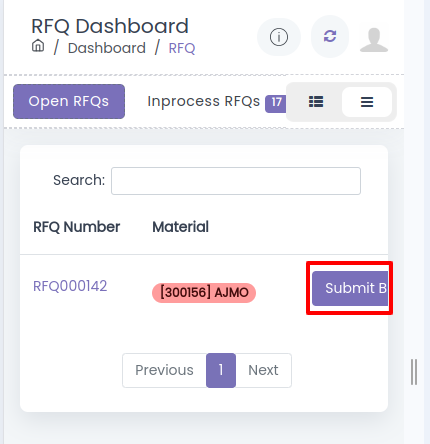Focus the Search input field
The height and width of the screenshot is (444, 430).
pos(236,181)
